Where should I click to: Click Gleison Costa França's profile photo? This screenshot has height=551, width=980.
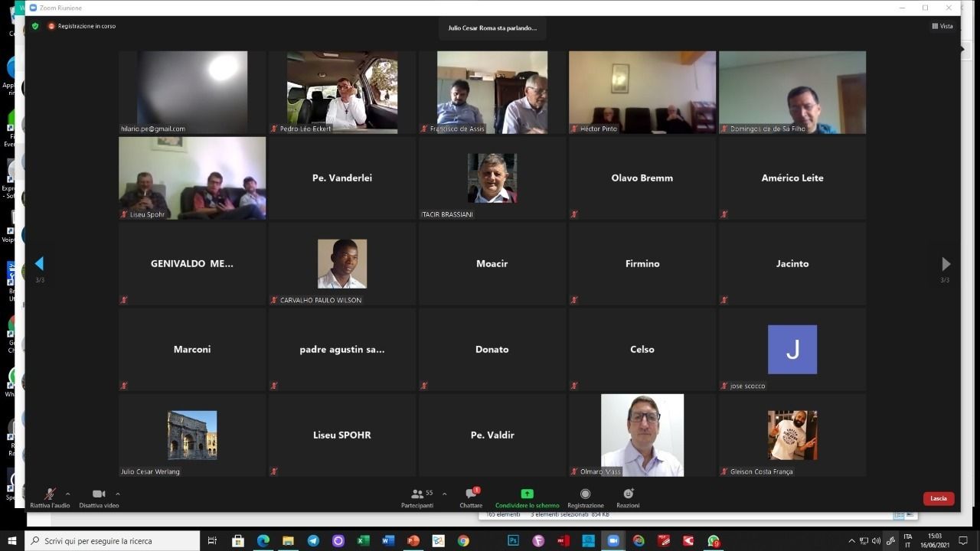[792, 435]
